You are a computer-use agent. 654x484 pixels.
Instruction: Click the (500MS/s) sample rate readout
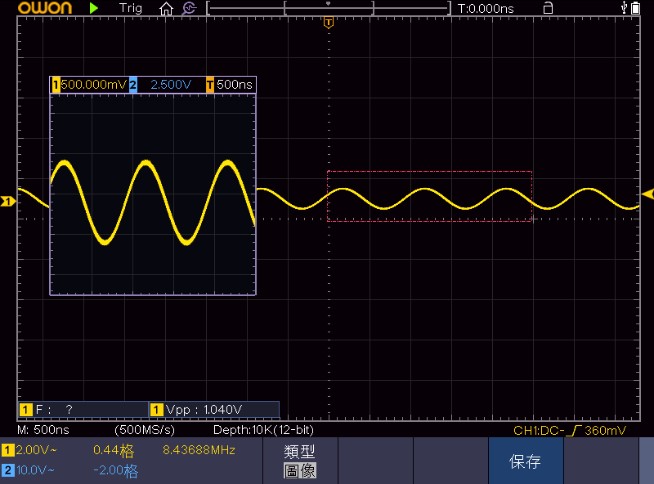click(x=144, y=430)
